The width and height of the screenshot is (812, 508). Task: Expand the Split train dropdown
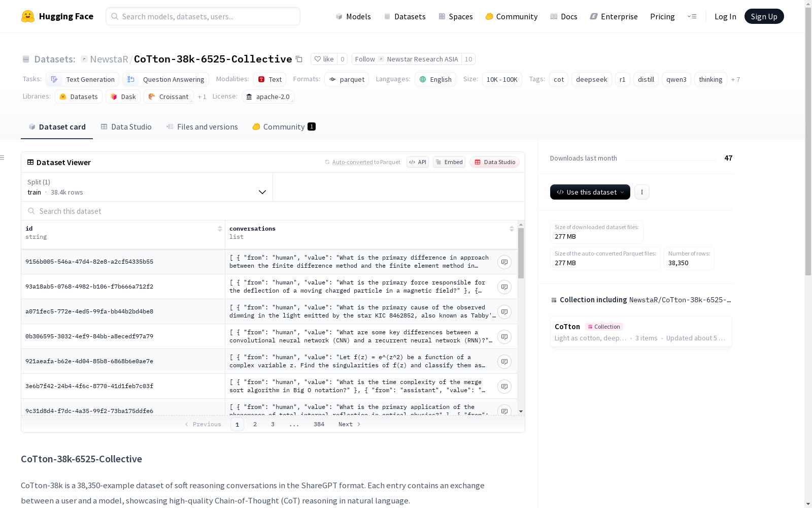tap(147, 187)
